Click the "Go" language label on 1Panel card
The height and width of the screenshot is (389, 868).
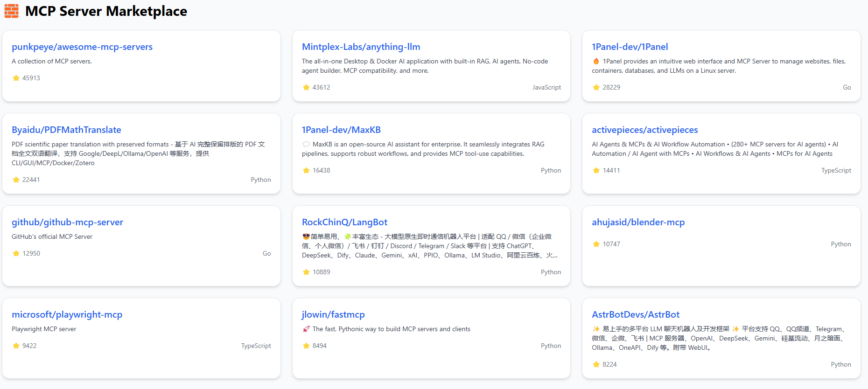(x=847, y=87)
